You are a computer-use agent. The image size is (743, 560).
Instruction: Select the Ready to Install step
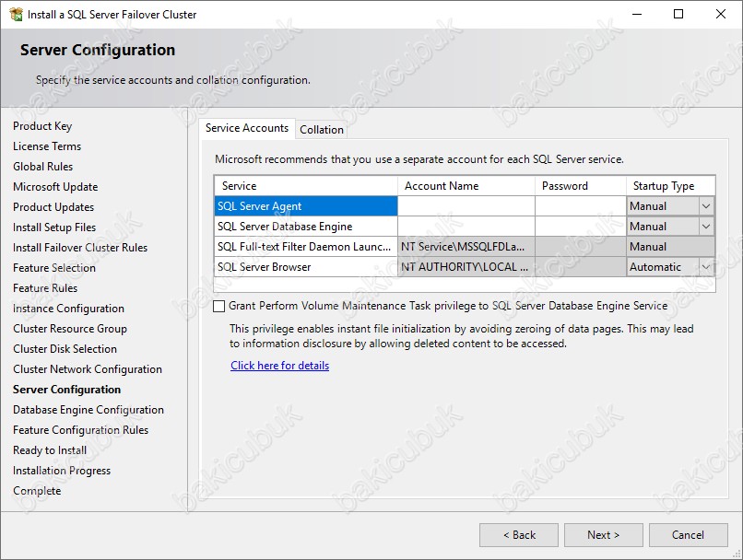click(50, 450)
